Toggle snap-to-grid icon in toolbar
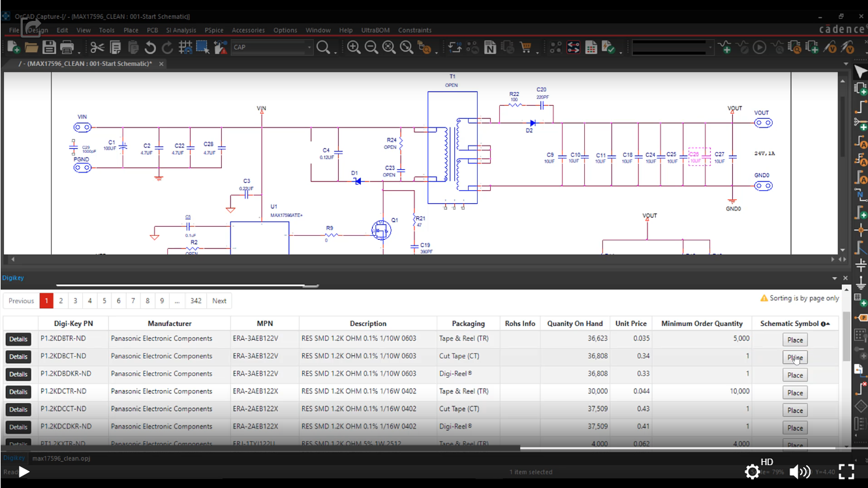Viewport: 868px width, 488px height. click(185, 47)
